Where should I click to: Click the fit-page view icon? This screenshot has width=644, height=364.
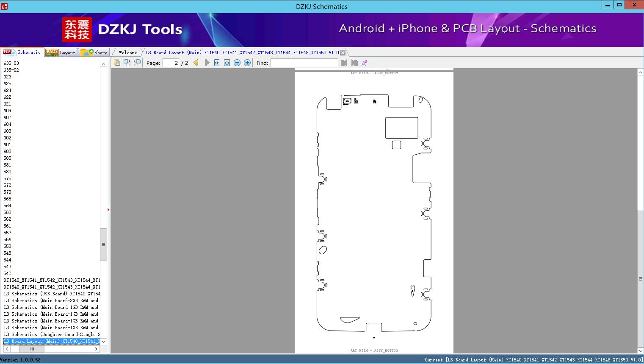point(227,62)
